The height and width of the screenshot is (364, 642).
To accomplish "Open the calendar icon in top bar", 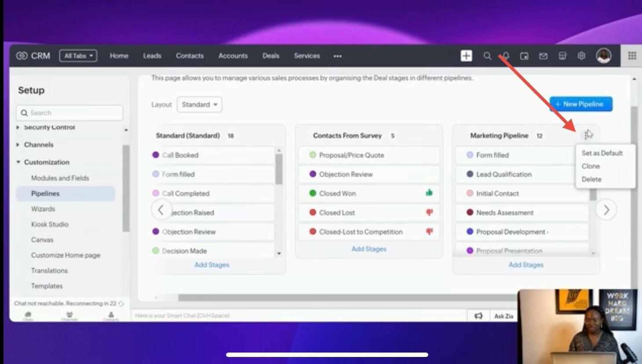I will (x=524, y=56).
